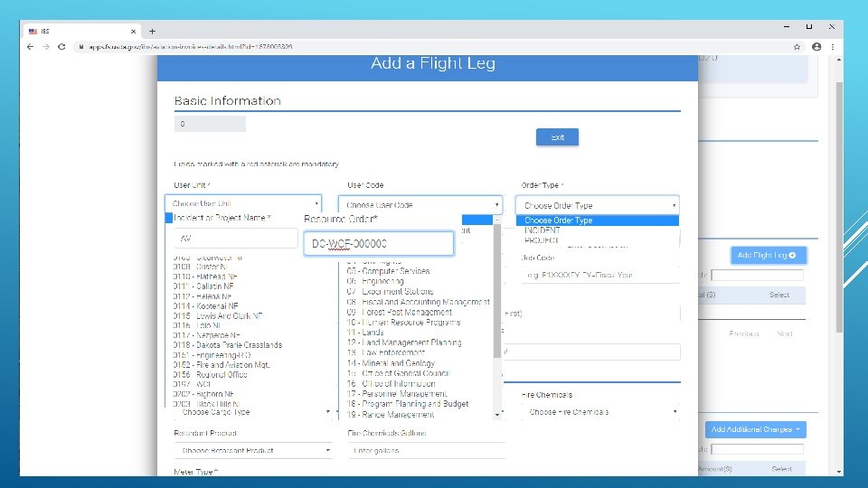The image size is (868, 488).
Task: Reload the page with the refresh icon
Action: tap(61, 47)
